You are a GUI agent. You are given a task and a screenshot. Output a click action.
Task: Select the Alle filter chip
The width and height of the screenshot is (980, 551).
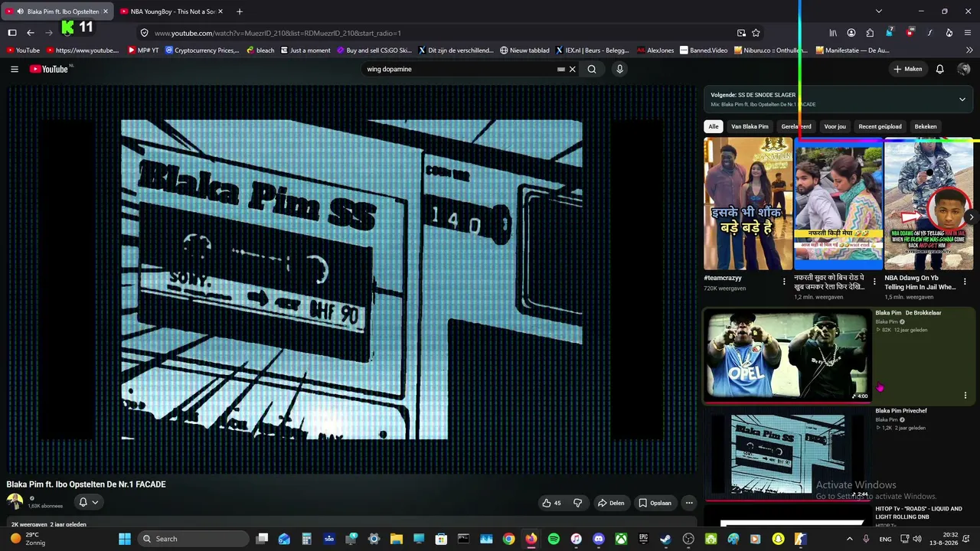[x=714, y=126]
